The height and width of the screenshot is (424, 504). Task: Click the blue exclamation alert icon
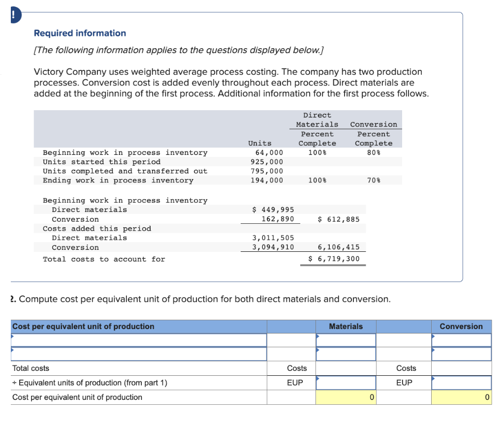pos(14,15)
